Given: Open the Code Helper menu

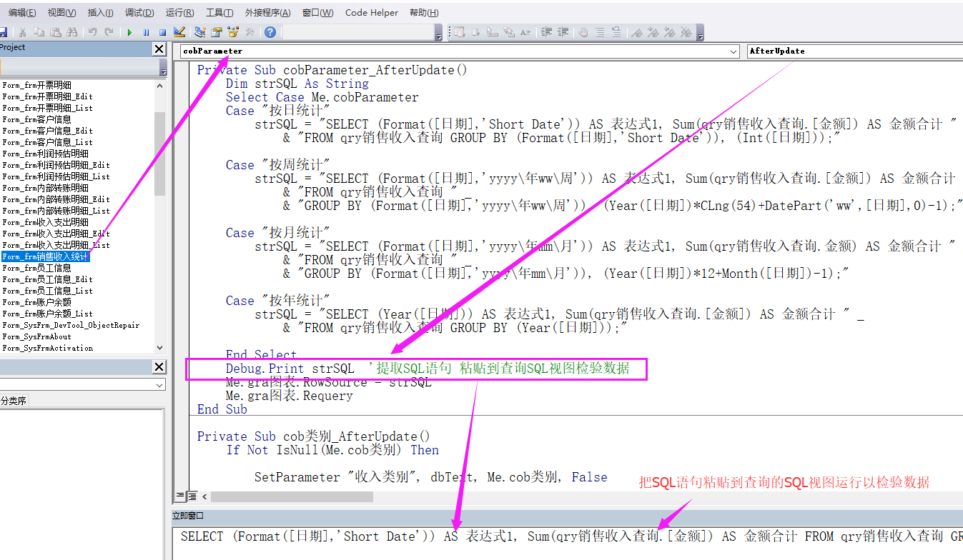Looking at the screenshot, I should 372,13.
